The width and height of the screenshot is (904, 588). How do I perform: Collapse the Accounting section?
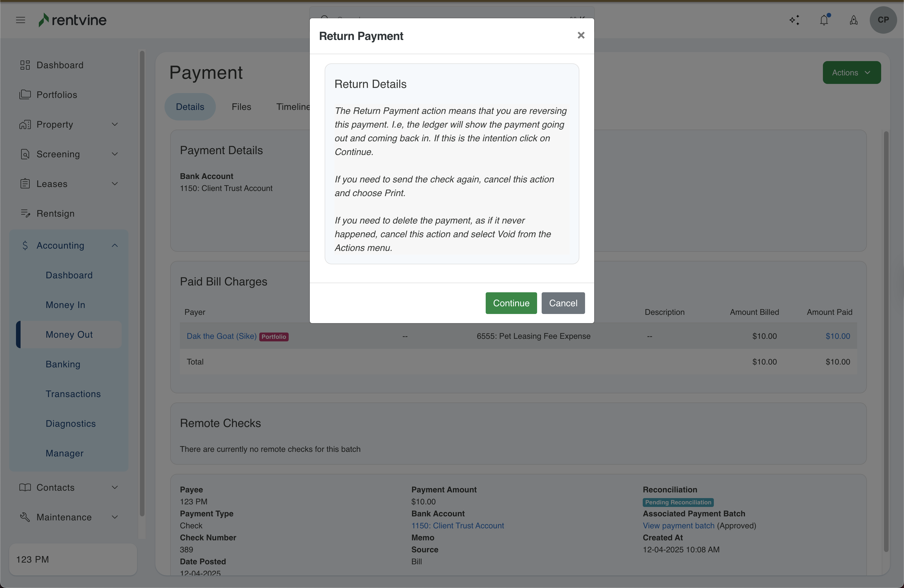click(x=115, y=245)
